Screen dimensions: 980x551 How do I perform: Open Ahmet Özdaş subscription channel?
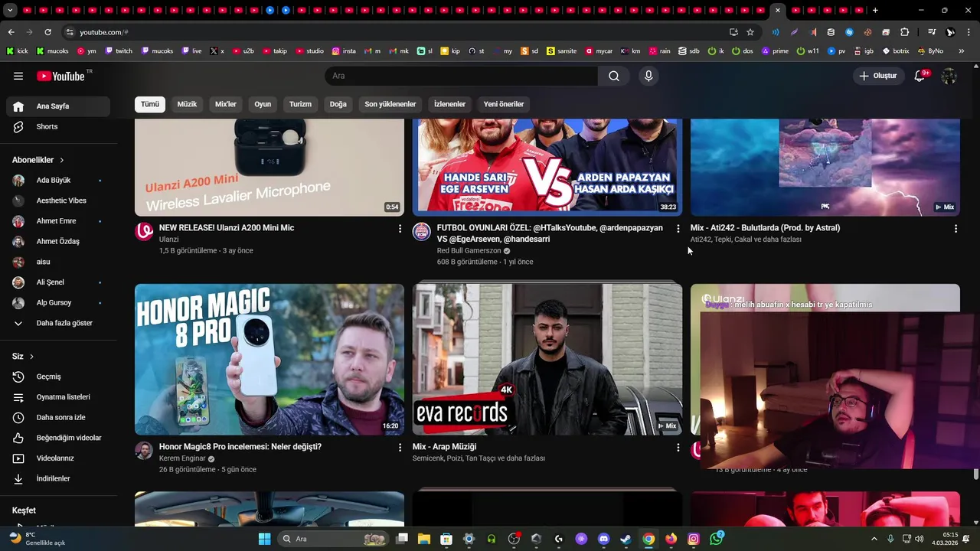pos(58,241)
